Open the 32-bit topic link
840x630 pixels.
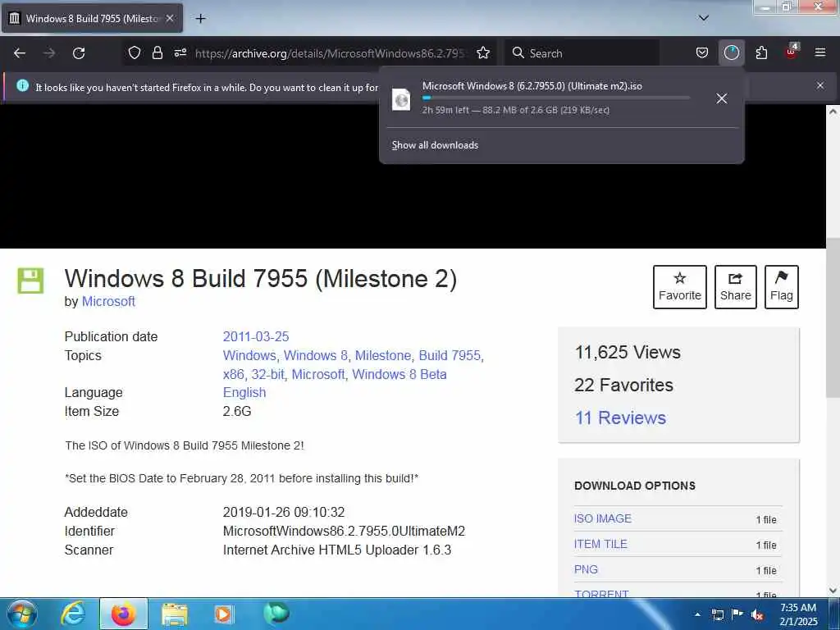pos(268,374)
